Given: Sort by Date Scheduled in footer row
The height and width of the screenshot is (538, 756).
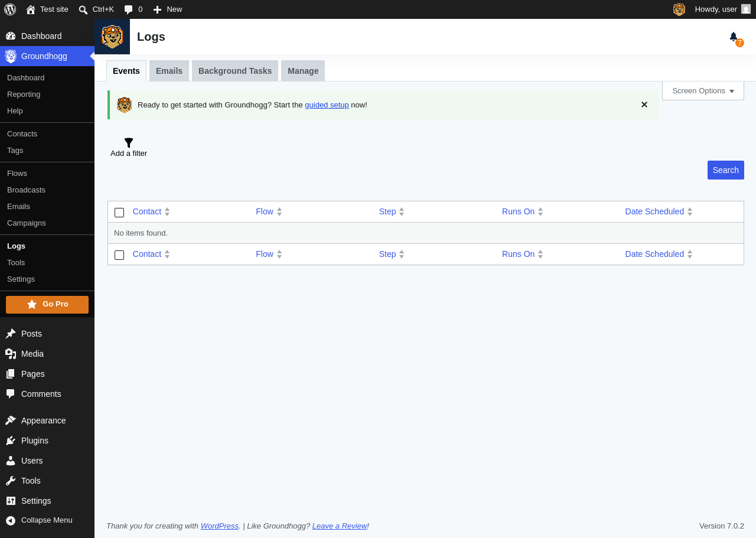Looking at the screenshot, I should (659, 254).
